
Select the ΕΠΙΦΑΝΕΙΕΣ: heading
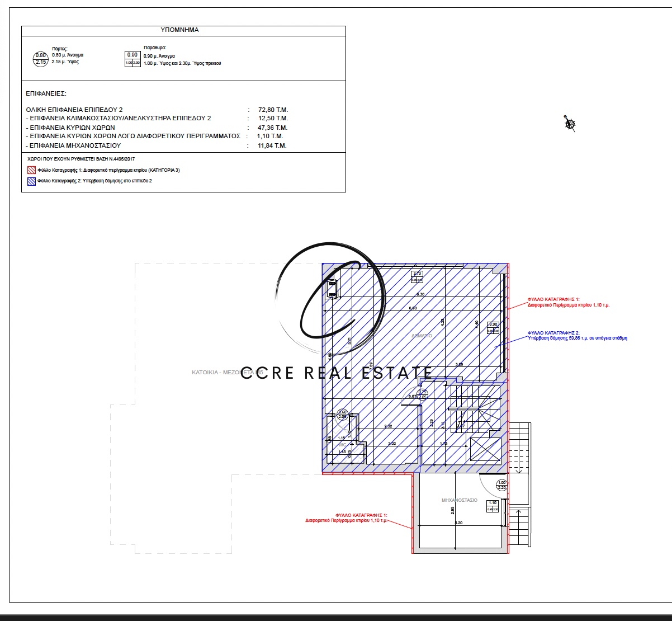click(x=46, y=94)
